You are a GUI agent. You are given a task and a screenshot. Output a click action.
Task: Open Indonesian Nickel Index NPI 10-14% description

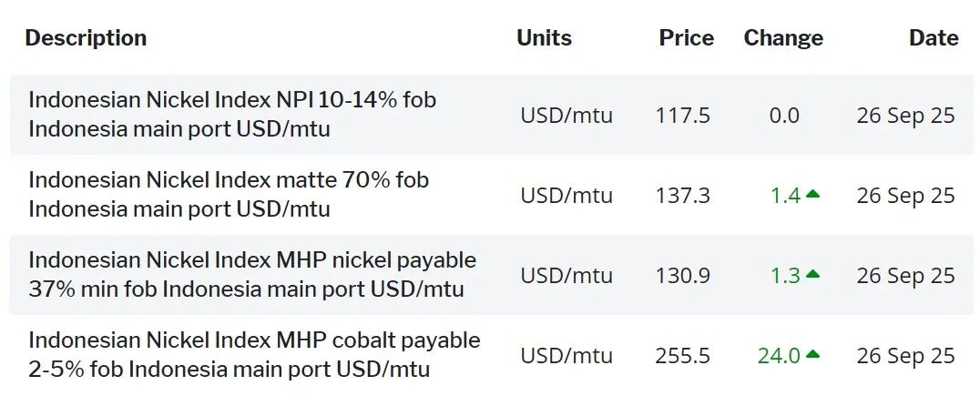click(232, 114)
